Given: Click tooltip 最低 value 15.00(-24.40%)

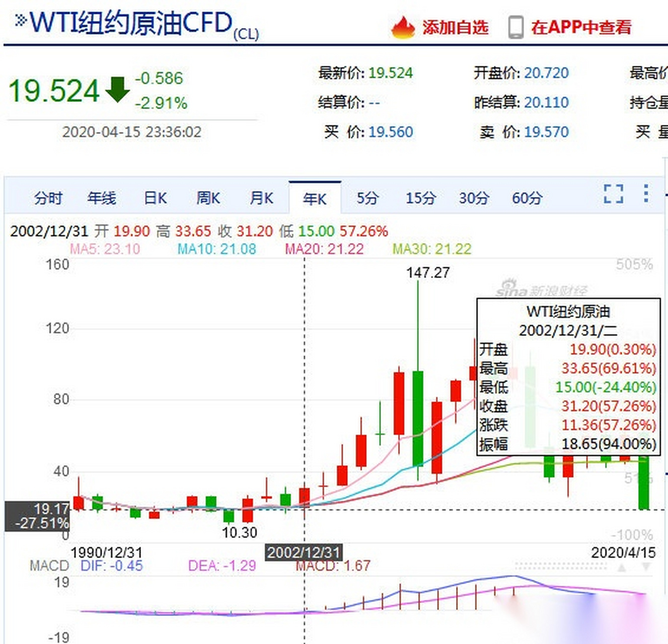Looking at the screenshot, I should point(606,387).
